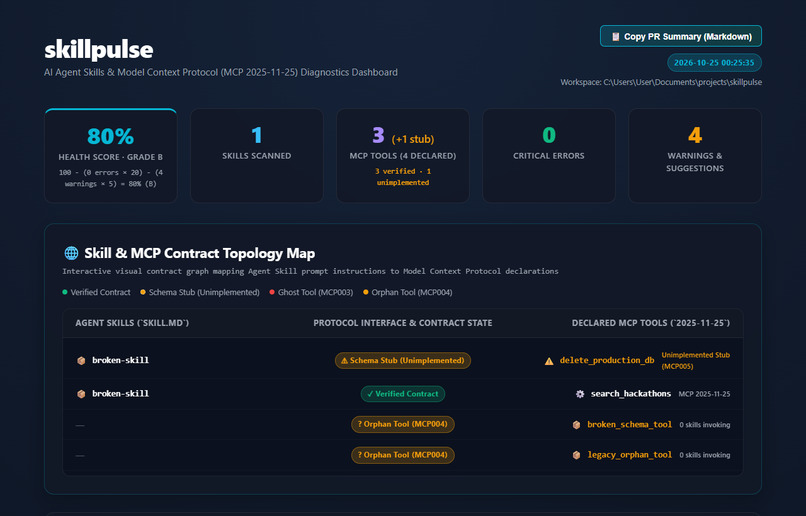Click Copy PR Summary (Markdown) button

tap(681, 36)
